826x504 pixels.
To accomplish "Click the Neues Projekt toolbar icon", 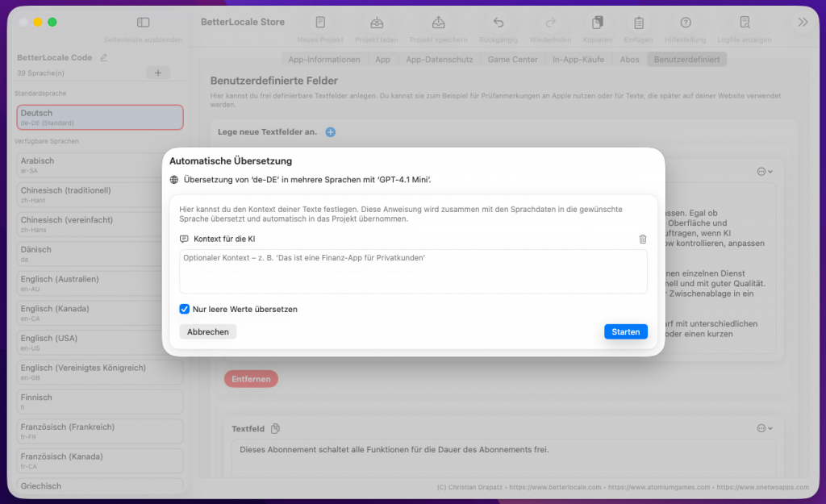I will coord(320,23).
